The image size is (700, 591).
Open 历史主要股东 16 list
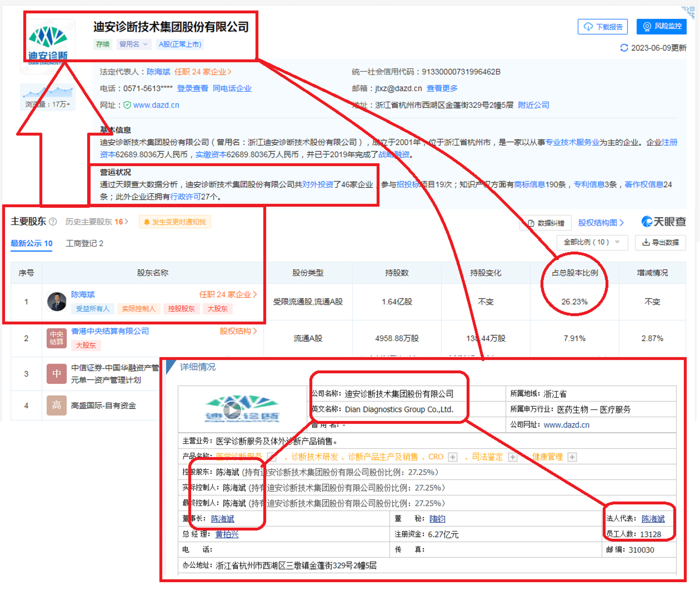pyautogui.click(x=97, y=222)
